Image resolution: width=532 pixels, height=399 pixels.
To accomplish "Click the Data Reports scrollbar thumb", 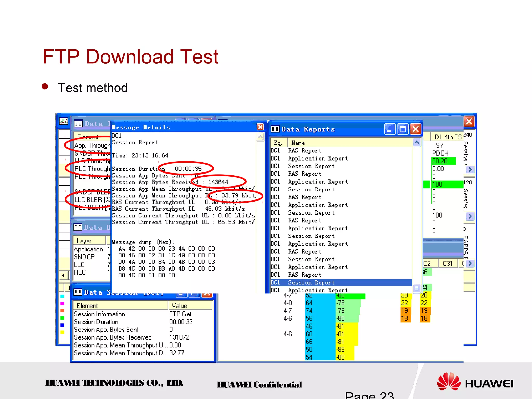I will click(x=417, y=288).
